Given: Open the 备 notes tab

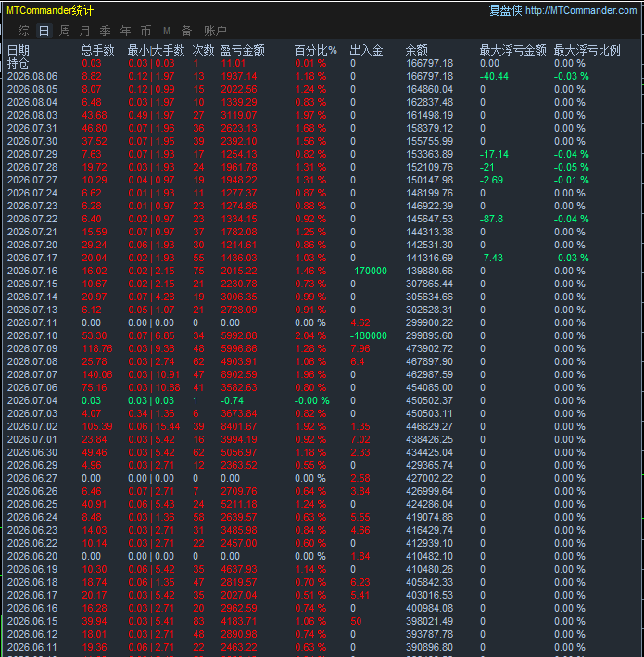Looking at the screenshot, I should tap(186, 31).
